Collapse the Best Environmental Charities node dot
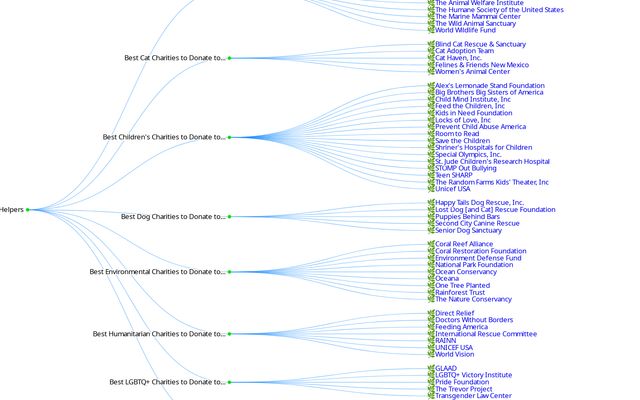 click(229, 271)
